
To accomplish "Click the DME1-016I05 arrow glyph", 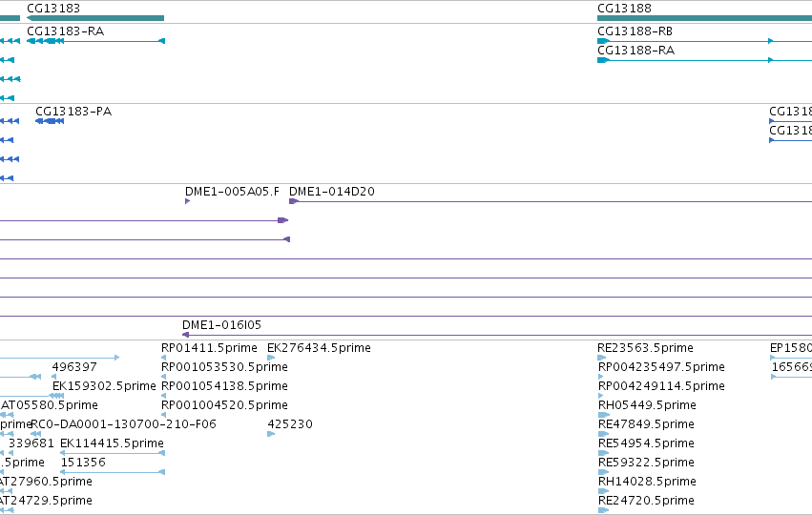I will pyautogui.click(x=185, y=335).
